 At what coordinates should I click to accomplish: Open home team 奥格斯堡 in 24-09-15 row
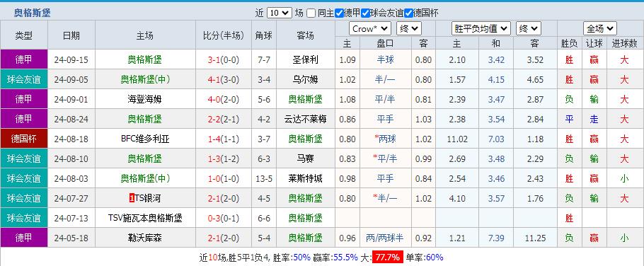tap(144, 60)
